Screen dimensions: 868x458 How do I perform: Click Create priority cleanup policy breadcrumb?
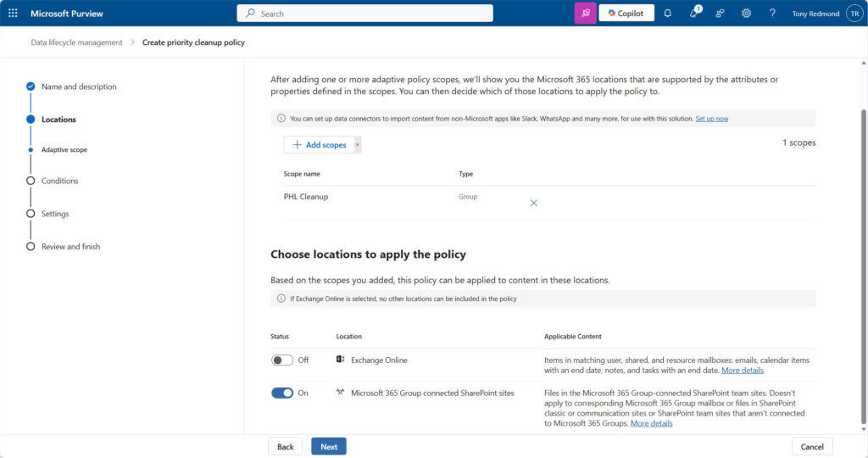[193, 42]
